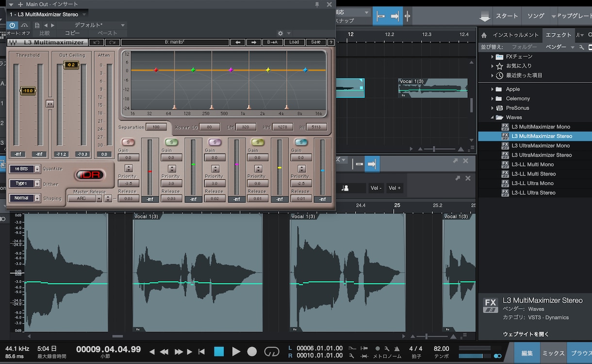Load previous Waves preset arrow
This screenshot has height=364, width=592.
237,42
